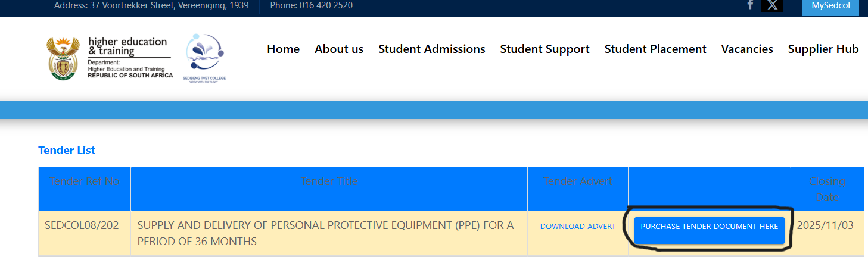Click the Tender List heading
The height and width of the screenshot is (257, 868).
[67, 151]
